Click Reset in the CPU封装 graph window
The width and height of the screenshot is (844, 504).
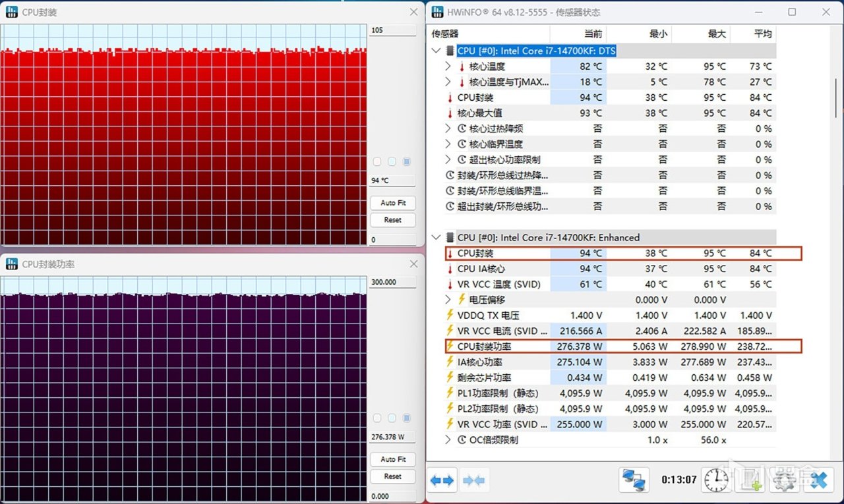pyautogui.click(x=392, y=220)
